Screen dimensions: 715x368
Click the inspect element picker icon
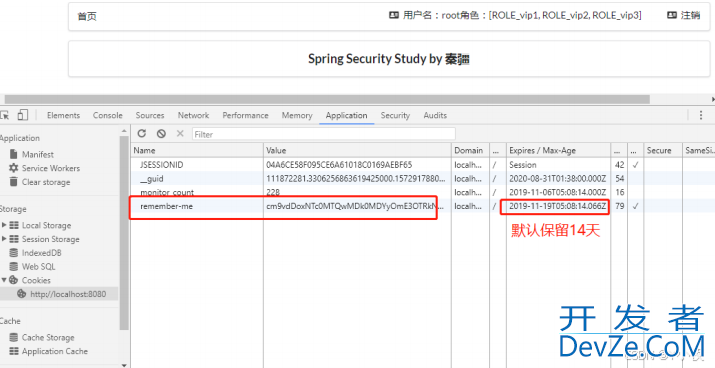point(5,115)
